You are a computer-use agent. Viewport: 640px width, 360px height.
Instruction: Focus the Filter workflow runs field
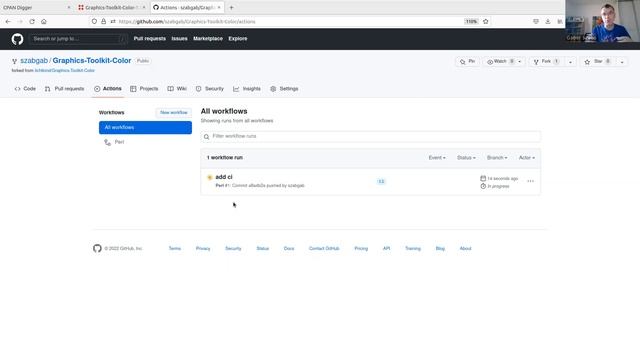pos(371,136)
